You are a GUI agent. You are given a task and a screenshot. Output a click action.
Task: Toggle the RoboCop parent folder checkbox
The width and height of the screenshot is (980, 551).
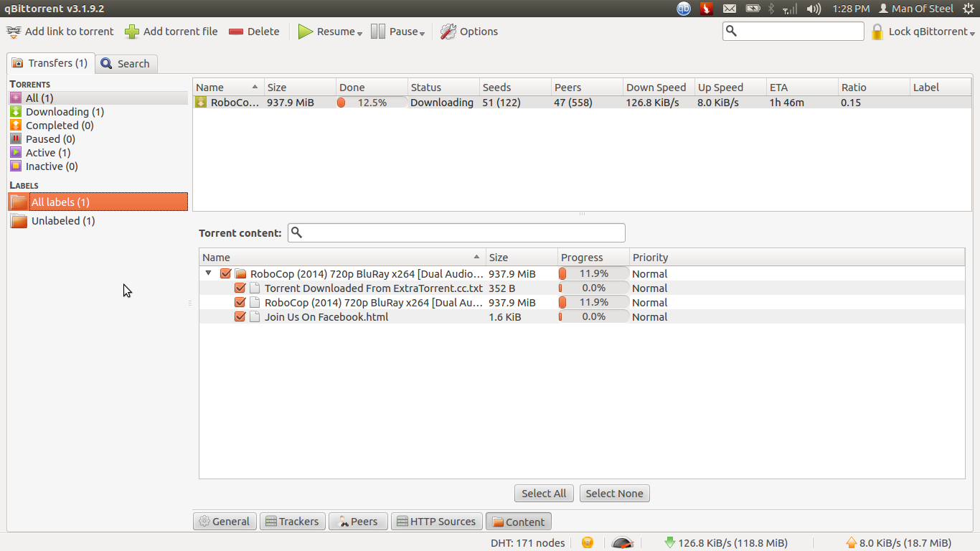225,273
